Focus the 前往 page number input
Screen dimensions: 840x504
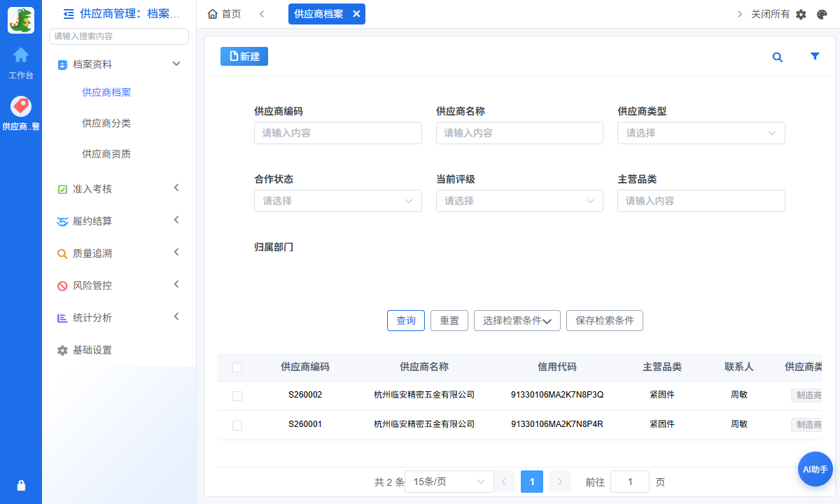point(630,482)
